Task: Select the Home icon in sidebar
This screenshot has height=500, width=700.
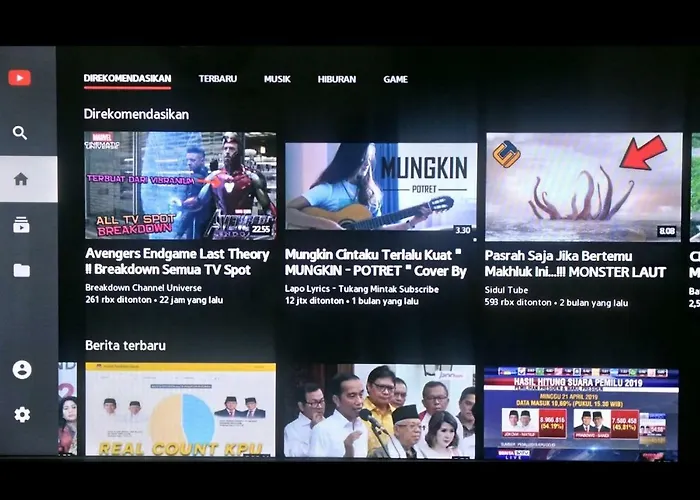Action: tap(21, 179)
